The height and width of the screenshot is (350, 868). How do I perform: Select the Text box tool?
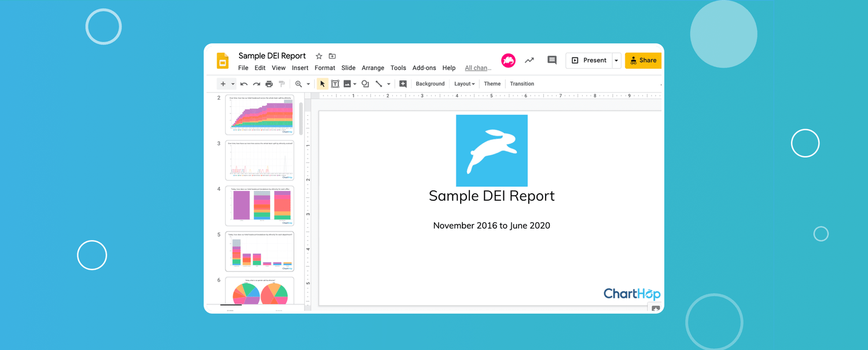point(335,84)
